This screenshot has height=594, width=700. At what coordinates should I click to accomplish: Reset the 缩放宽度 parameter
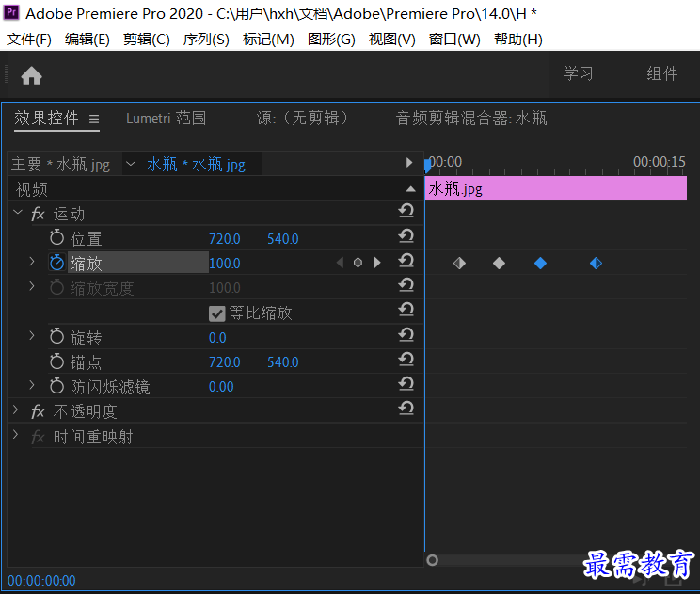[x=406, y=284]
